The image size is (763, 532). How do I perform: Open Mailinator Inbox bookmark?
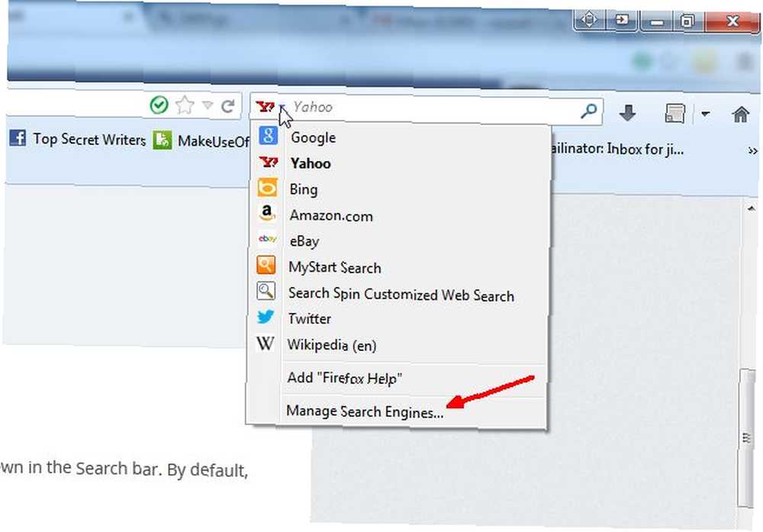point(617,149)
